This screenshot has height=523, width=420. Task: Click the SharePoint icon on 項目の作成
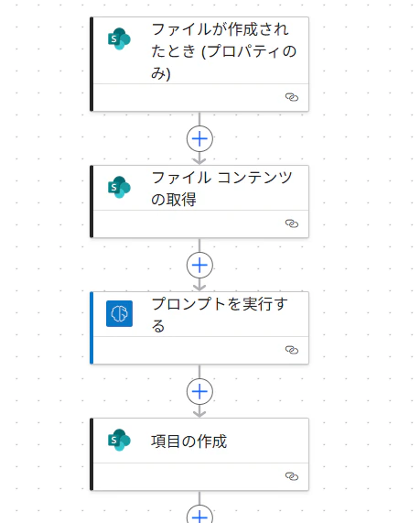(119, 440)
